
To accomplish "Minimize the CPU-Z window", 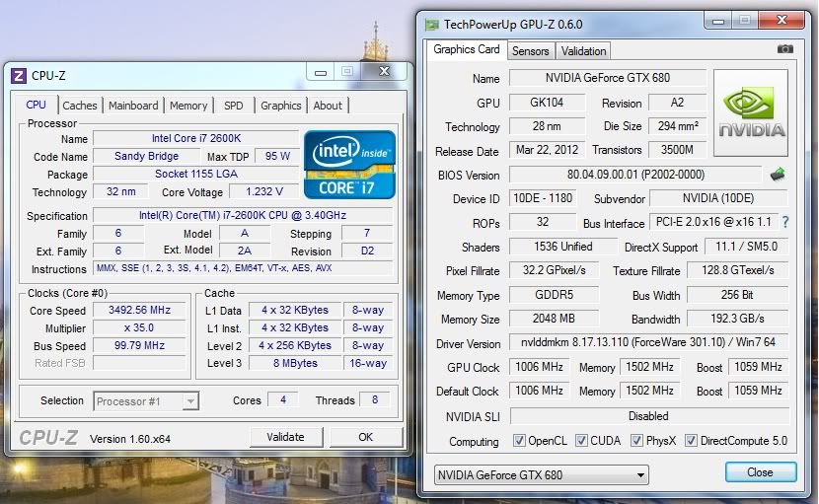I will pos(321,72).
